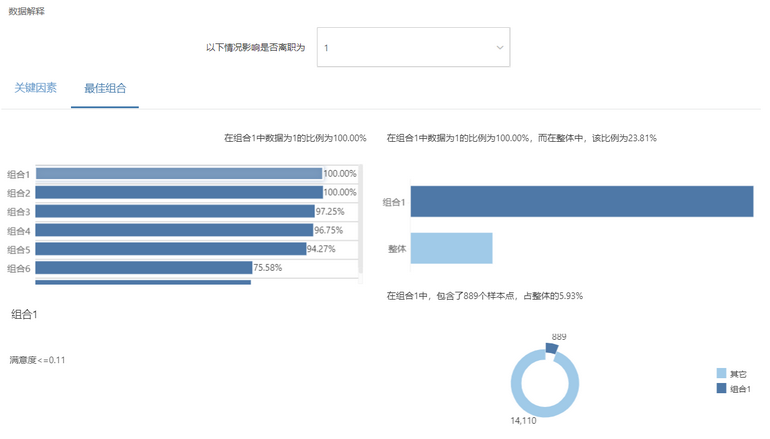Click the light blue 整体 bar
770x439 pixels.
click(x=451, y=248)
